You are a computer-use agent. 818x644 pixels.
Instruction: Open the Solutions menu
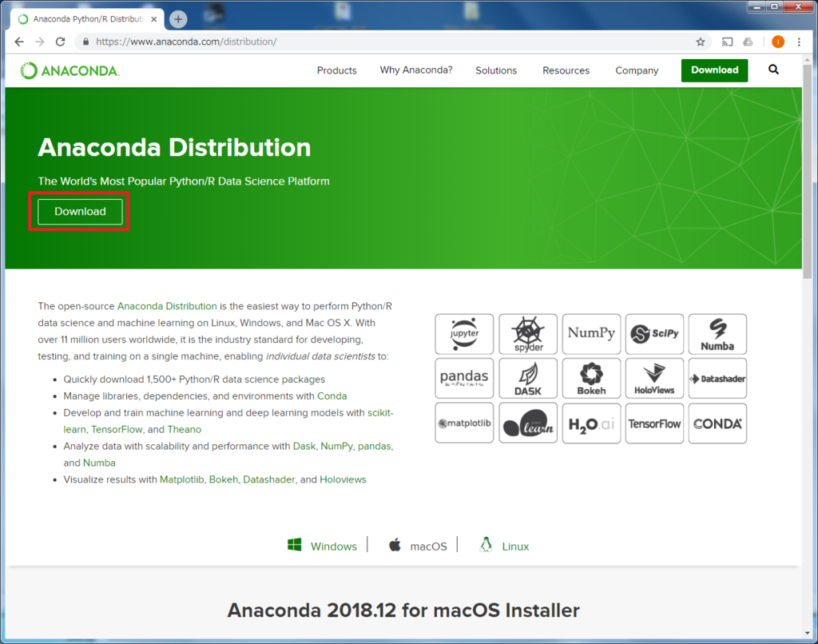pyautogui.click(x=495, y=70)
